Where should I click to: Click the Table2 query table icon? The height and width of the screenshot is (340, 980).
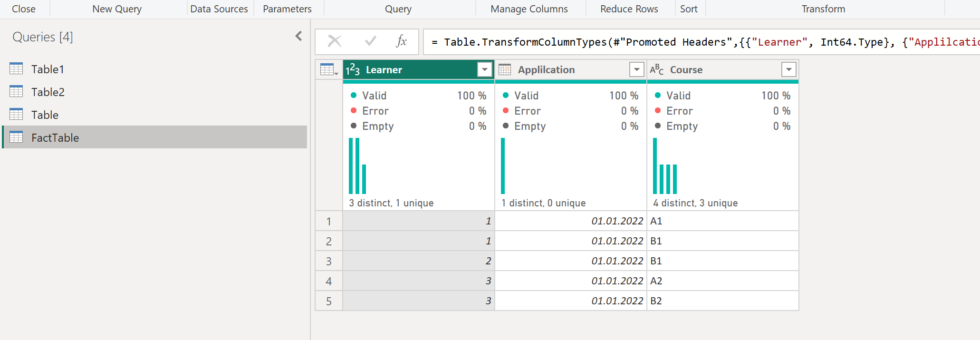(x=16, y=91)
